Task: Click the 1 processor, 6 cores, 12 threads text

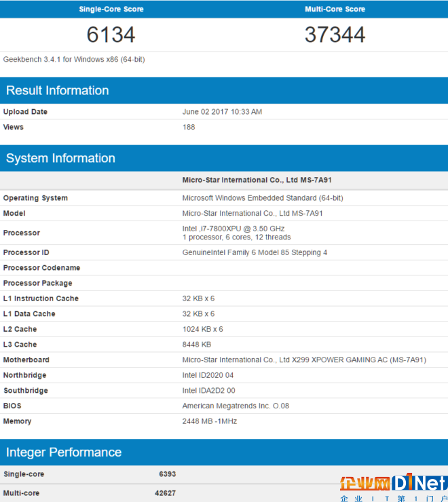Action: point(236,237)
